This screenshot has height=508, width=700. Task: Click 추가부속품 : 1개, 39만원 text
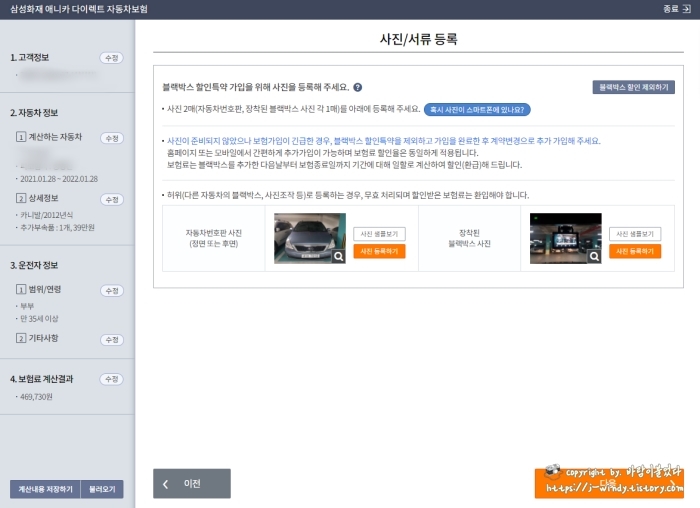click(x=57, y=228)
